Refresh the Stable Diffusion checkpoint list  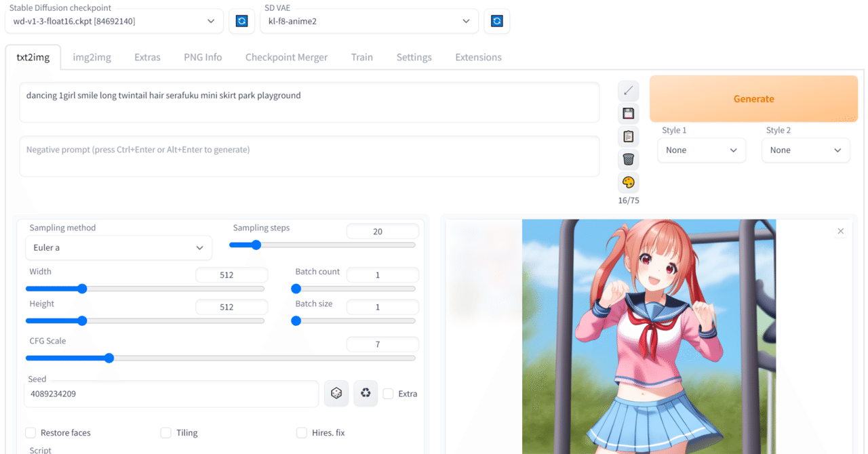(x=241, y=21)
